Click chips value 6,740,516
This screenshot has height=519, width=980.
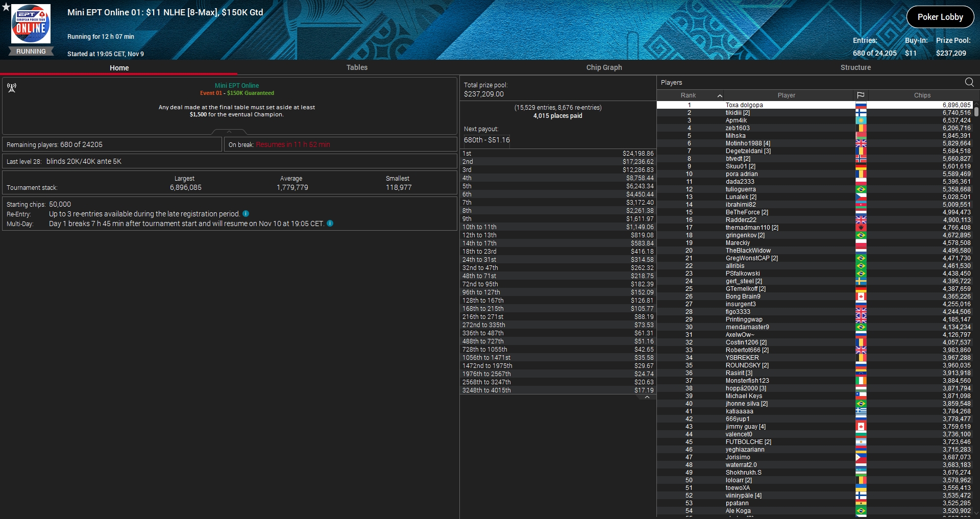(x=957, y=113)
